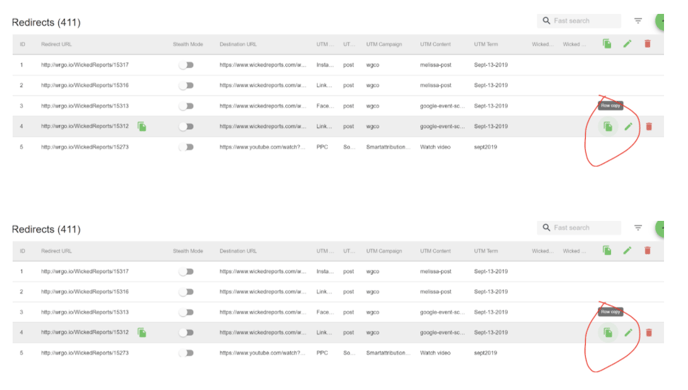Viewport: 688px width, 390px height.
Task: Click 'Sept-13-2019' in row 2 of the upper table
Action: coord(491,85)
